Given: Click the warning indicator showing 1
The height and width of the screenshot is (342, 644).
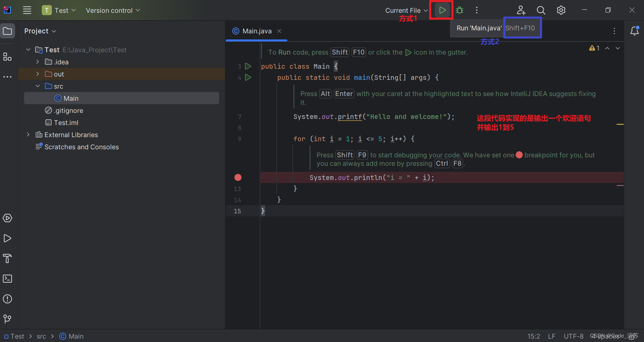Looking at the screenshot, I should point(594,48).
